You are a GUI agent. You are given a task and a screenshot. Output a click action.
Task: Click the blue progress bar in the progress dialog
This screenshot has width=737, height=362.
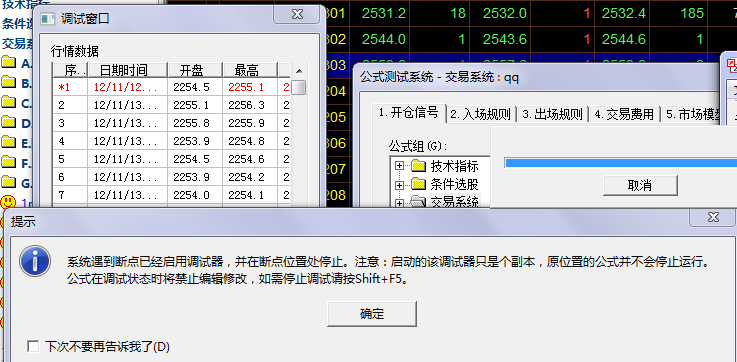click(x=620, y=163)
